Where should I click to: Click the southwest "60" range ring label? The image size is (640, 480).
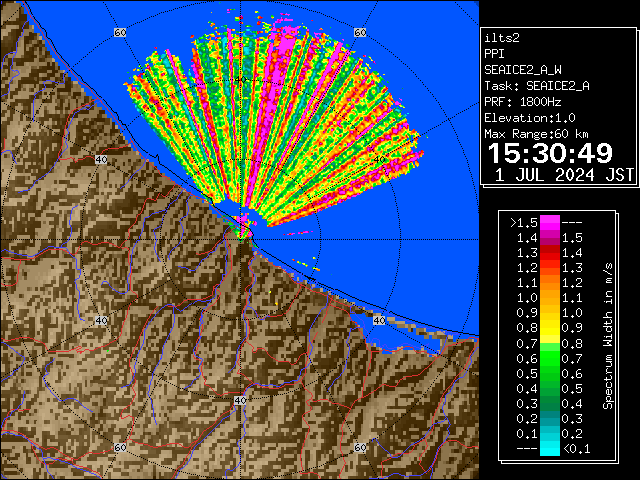(120, 447)
